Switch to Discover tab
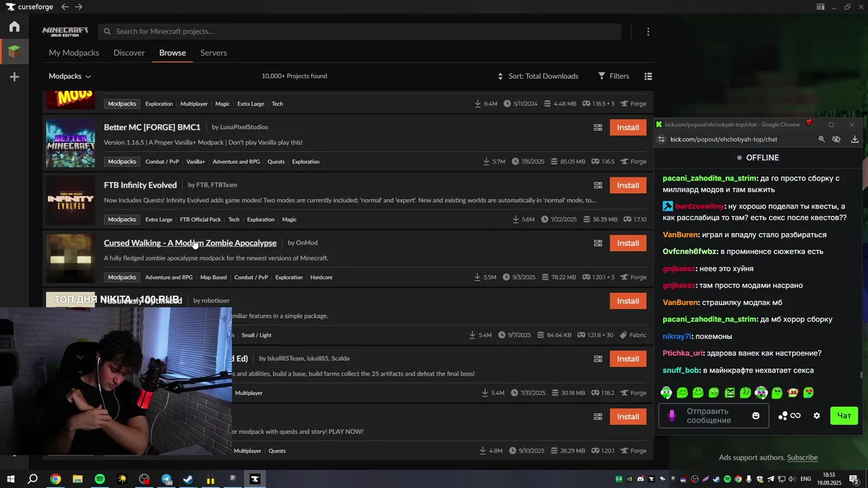 [x=129, y=53]
